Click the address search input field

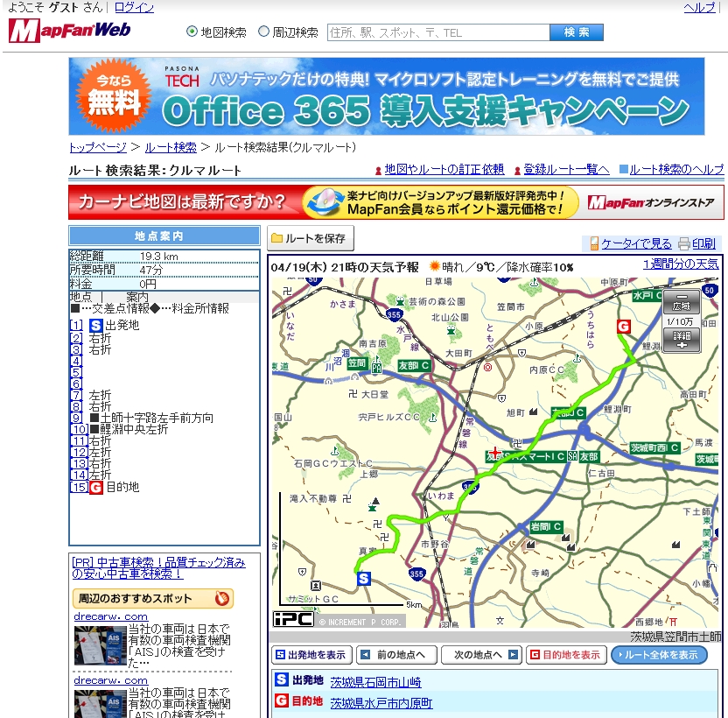437,32
